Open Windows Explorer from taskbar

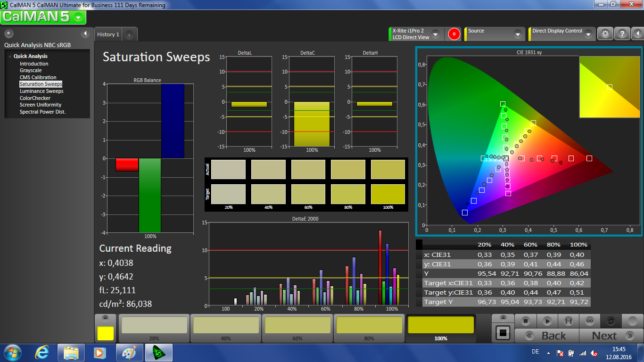tap(71, 353)
